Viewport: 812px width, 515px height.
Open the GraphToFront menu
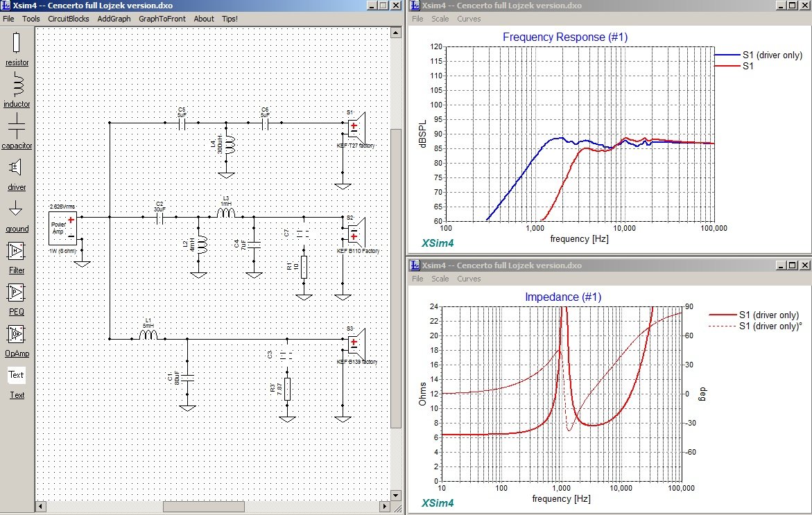pyautogui.click(x=162, y=19)
